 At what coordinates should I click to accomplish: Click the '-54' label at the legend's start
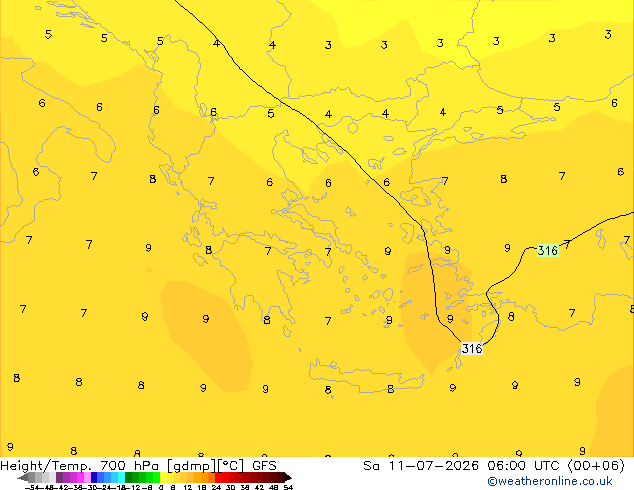coord(31,487)
